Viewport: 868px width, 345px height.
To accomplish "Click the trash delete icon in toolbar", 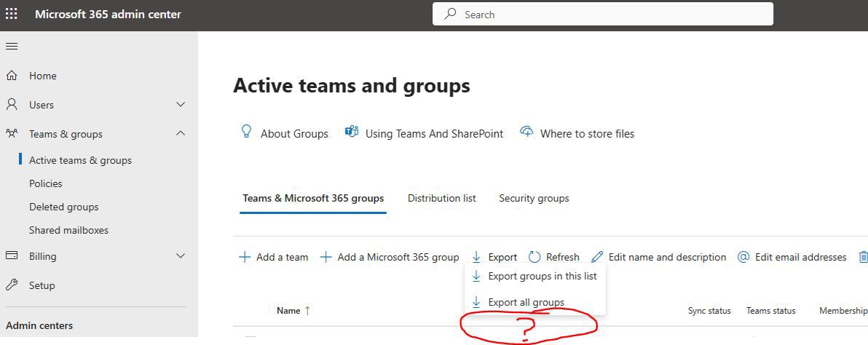I will tap(863, 257).
